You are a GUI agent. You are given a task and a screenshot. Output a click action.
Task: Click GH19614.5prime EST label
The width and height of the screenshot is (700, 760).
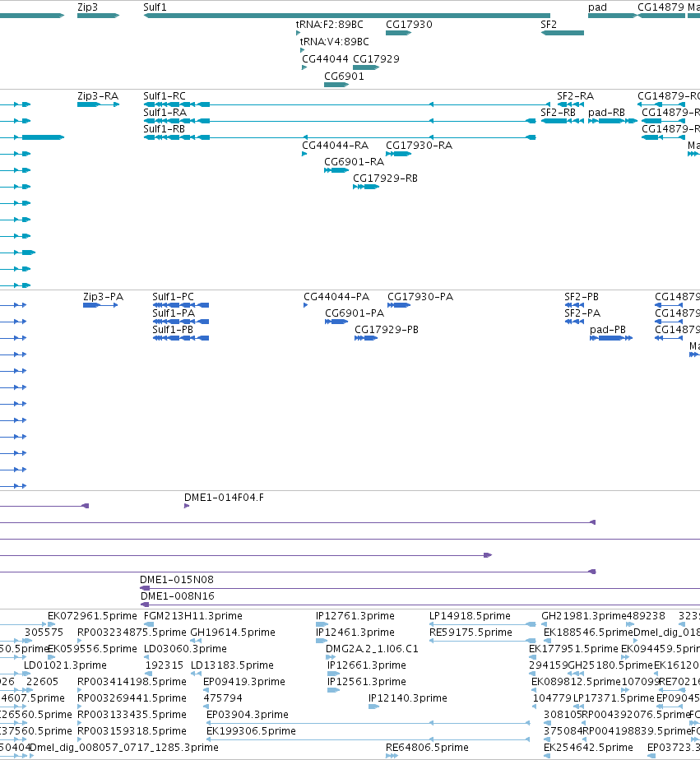233,633
